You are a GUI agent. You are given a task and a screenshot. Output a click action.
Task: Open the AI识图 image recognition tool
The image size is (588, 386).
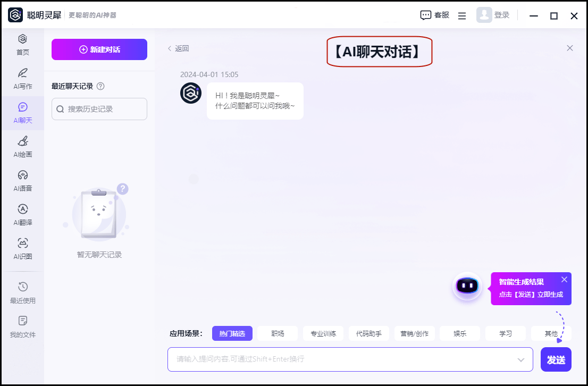click(x=22, y=249)
